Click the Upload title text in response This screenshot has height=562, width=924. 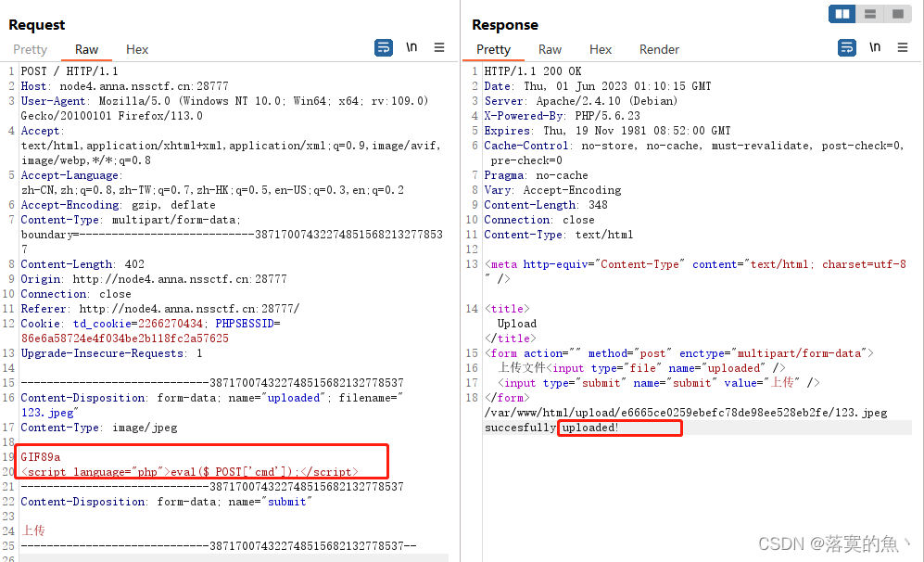click(517, 324)
